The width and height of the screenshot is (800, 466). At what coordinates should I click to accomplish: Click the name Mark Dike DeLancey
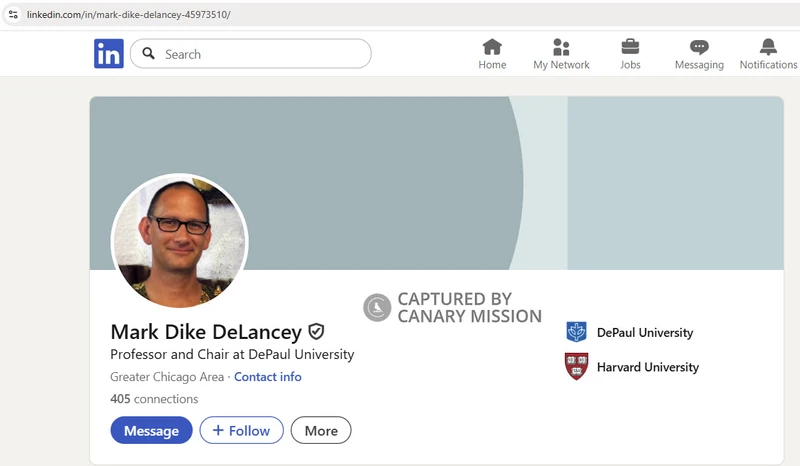[206, 332]
